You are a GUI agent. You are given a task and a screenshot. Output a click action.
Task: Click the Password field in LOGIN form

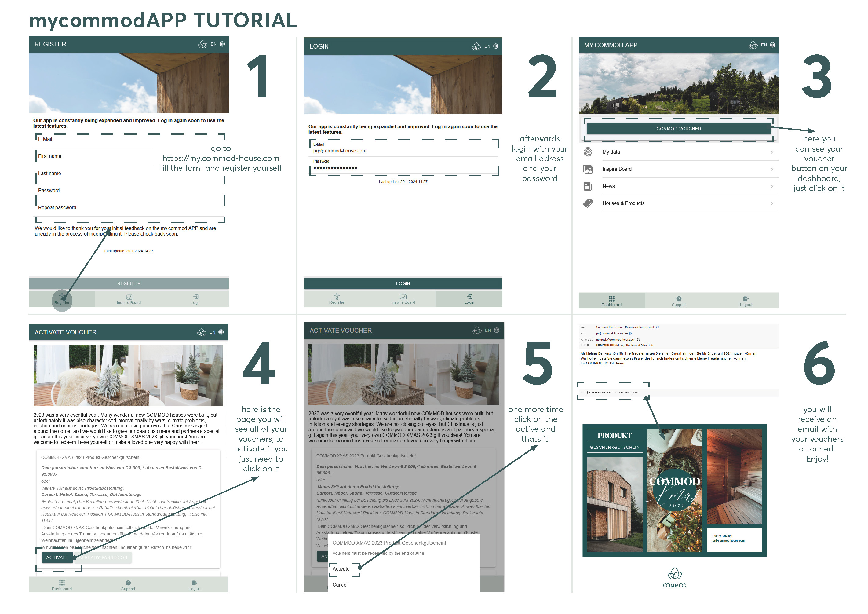pos(404,166)
